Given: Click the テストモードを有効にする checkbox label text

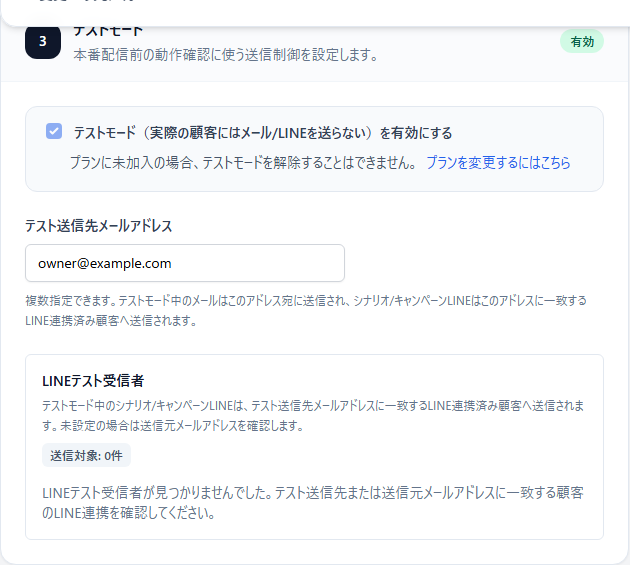Looking at the screenshot, I should click(x=263, y=133).
